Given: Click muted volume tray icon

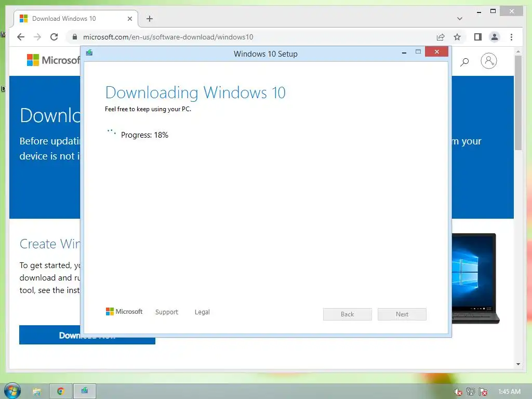Looking at the screenshot, I should click(x=458, y=392).
